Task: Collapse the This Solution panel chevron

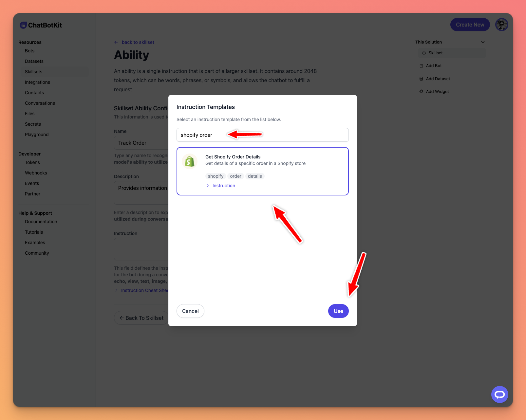Action: (483, 42)
